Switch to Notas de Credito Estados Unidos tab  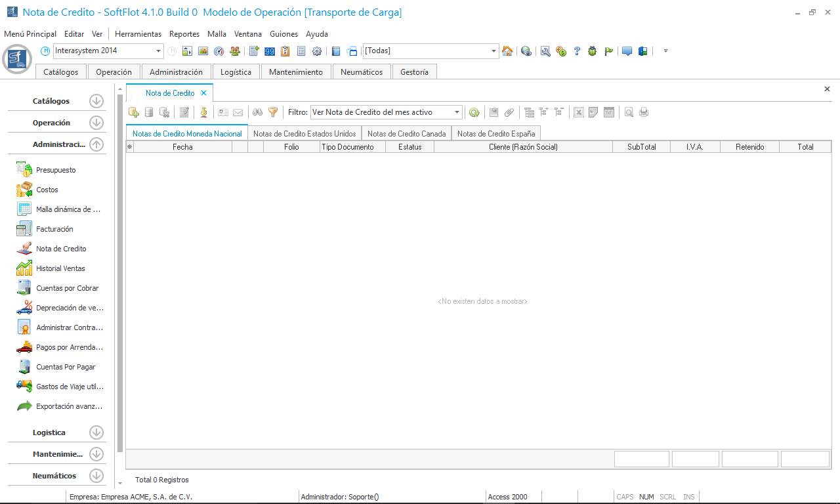pos(304,134)
